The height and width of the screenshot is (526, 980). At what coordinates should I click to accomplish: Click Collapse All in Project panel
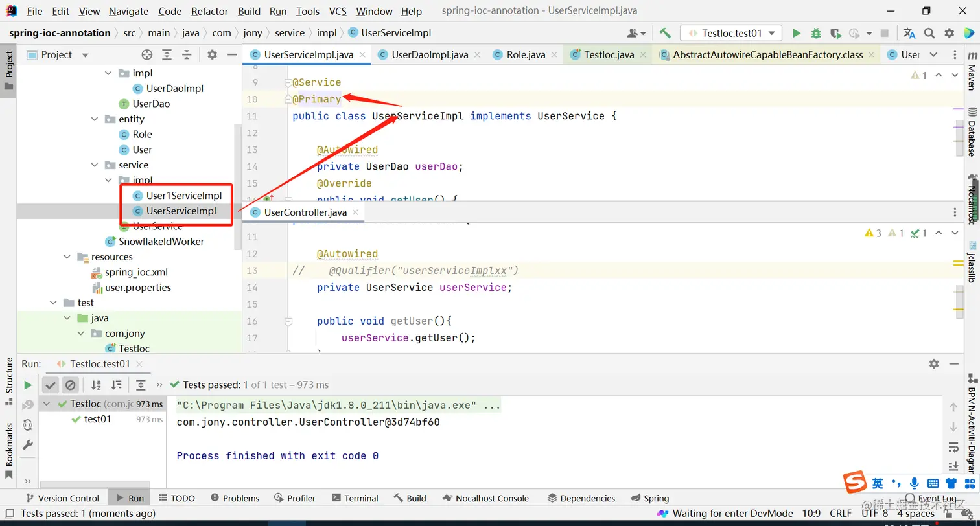pos(187,55)
